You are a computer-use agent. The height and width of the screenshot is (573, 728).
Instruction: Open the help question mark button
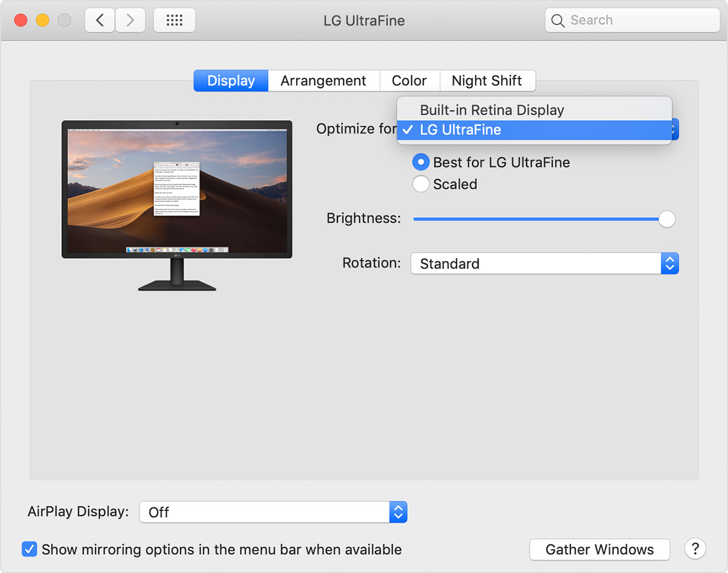pyautogui.click(x=695, y=549)
